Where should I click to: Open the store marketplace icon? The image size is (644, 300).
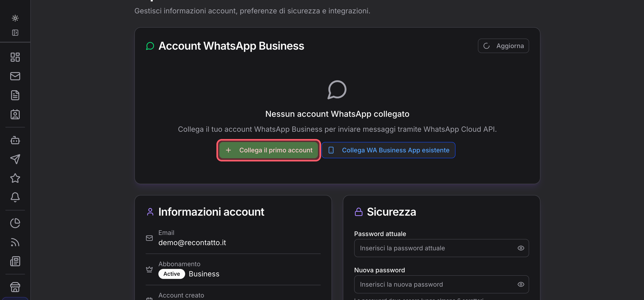point(15,287)
